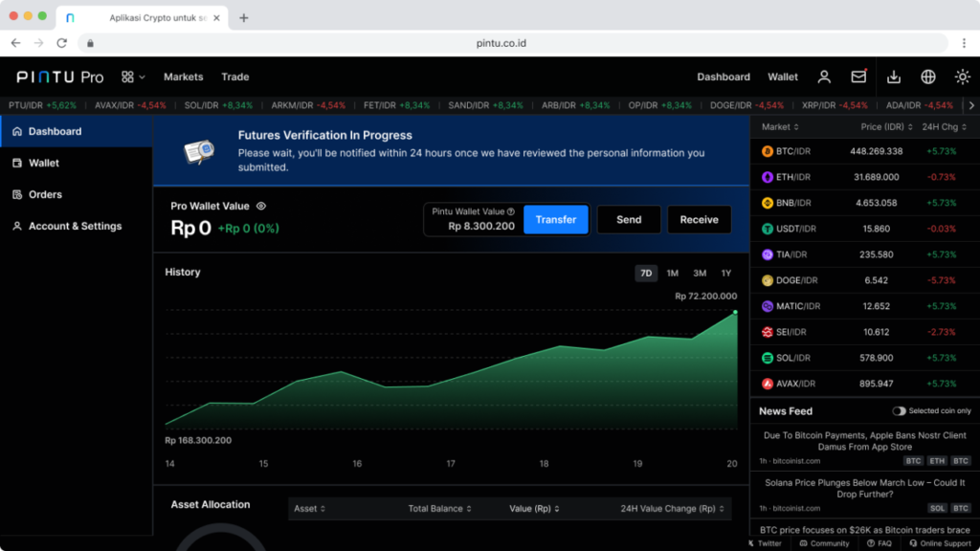
Task: Click the SEI coin icon
Action: pyautogui.click(x=767, y=332)
